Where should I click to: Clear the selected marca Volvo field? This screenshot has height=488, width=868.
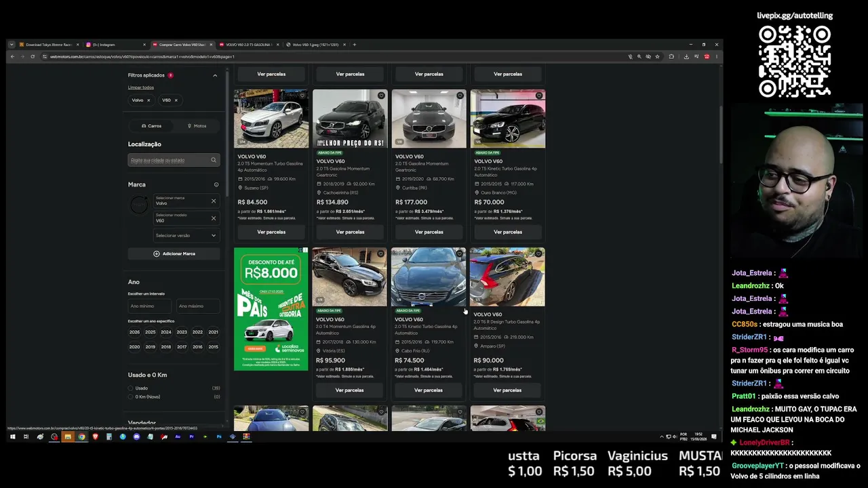[214, 201]
